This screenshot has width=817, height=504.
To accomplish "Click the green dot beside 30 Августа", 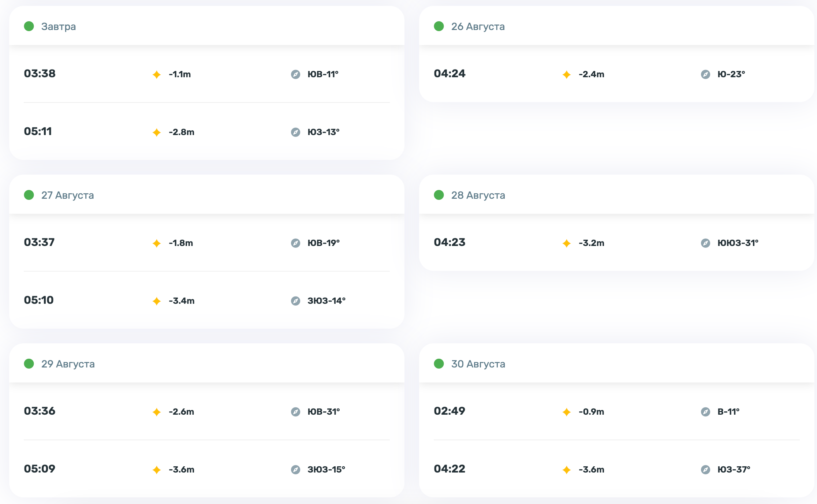I will 439,364.
